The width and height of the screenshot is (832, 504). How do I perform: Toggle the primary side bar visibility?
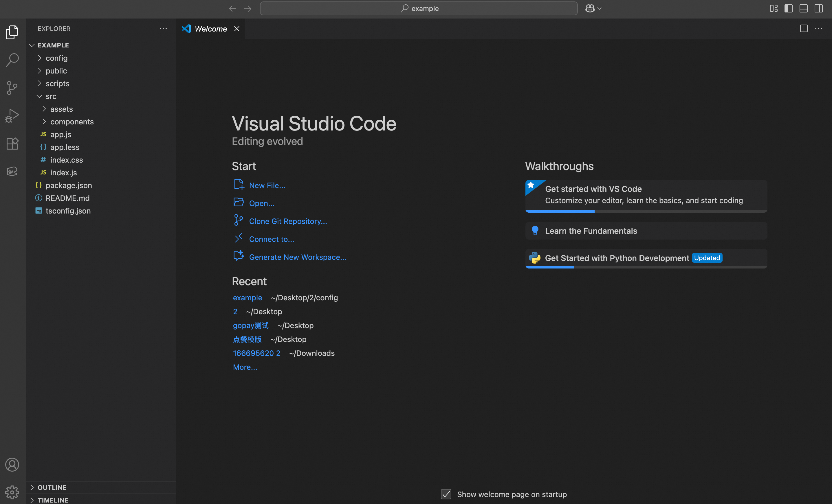[789, 8]
